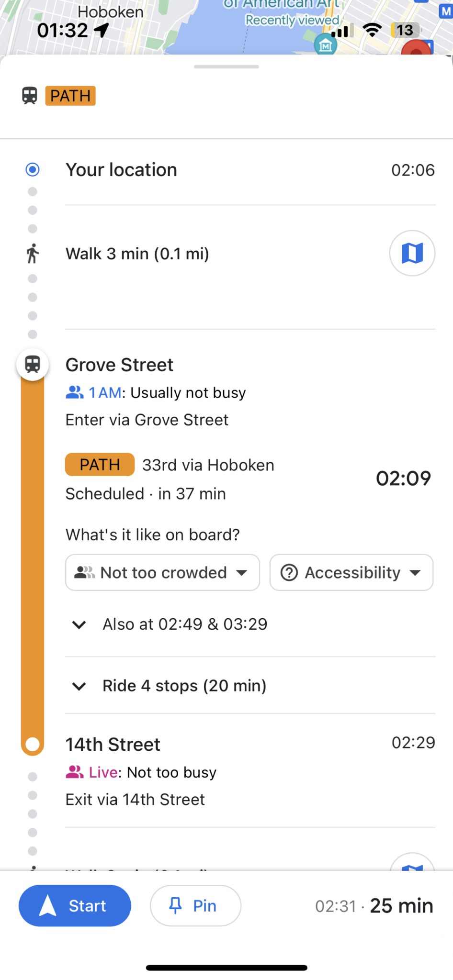Pin this transit route
Image resolution: width=453 pixels, height=980 pixels.
tap(195, 906)
